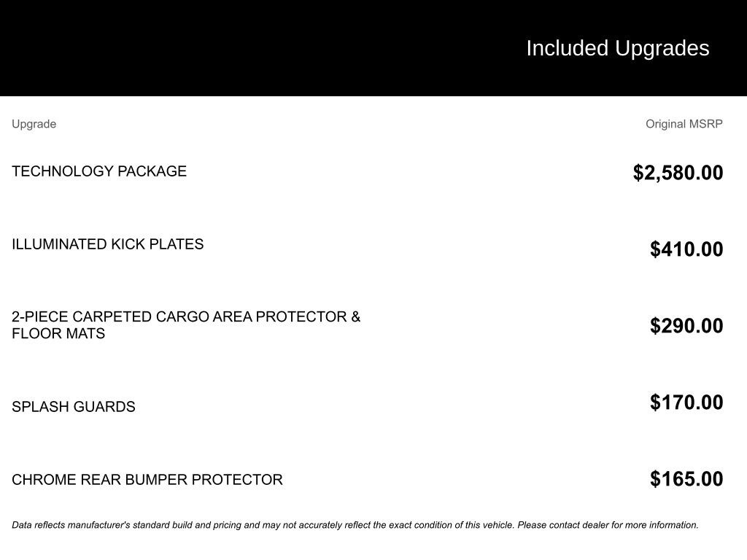Click the $290.00 price

[686, 326]
